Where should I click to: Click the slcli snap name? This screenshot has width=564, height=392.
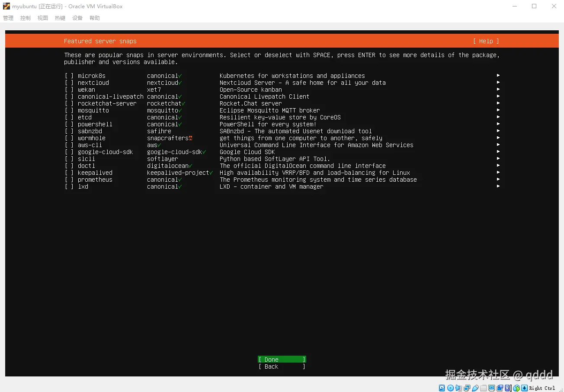point(87,159)
